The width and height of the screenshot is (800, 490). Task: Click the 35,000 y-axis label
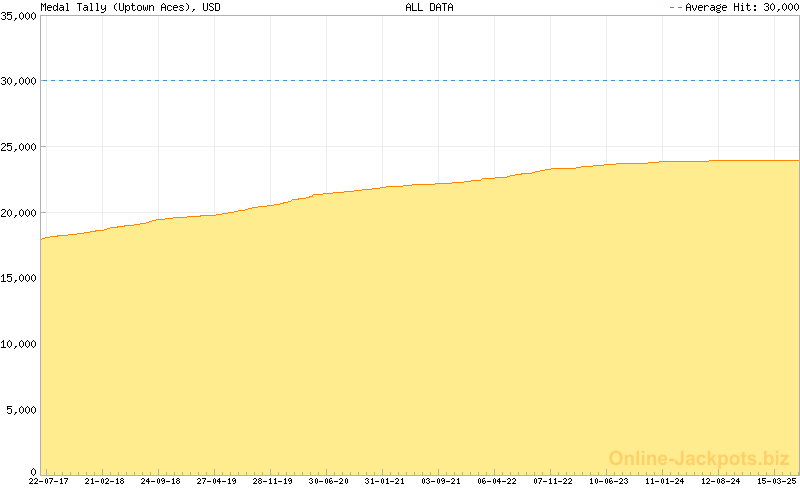19,15
